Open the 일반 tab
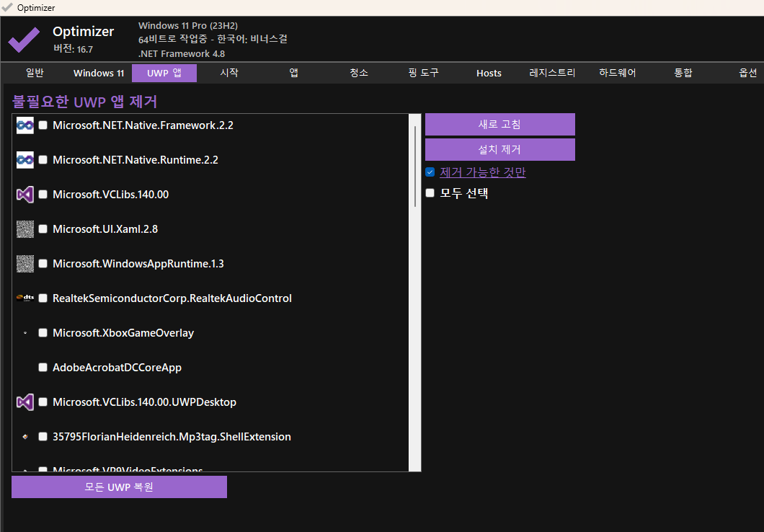This screenshot has height=532, width=764. tap(35, 73)
